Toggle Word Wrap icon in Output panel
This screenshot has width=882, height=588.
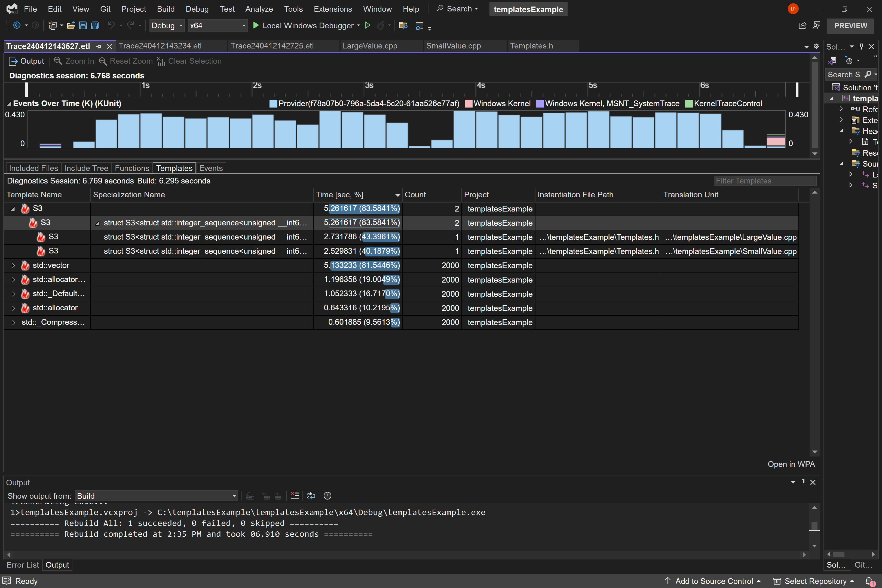(311, 496)
